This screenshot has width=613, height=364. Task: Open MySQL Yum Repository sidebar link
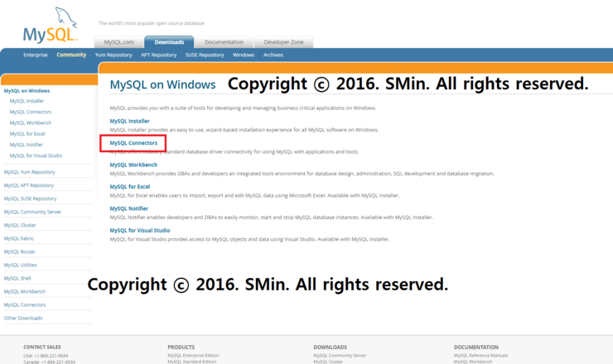tap(29, 172)
